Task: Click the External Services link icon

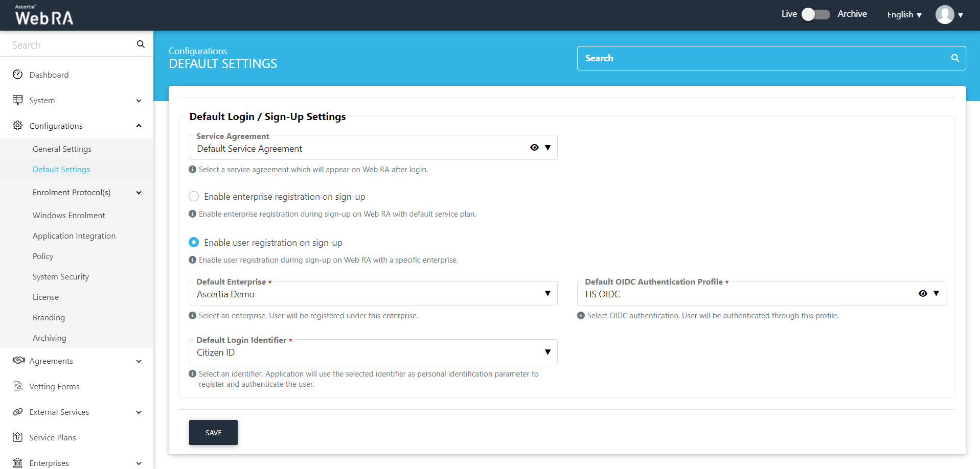Action: [x=18, y=412]
